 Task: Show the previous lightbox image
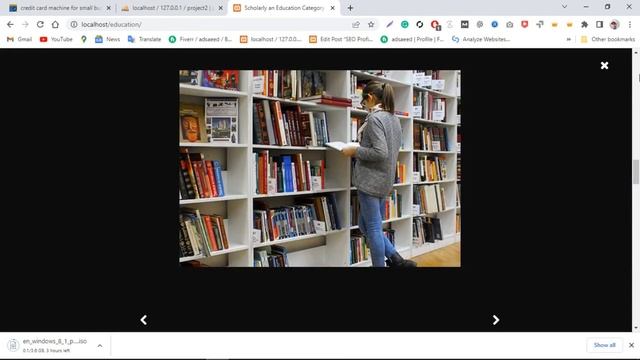(144, 320)
